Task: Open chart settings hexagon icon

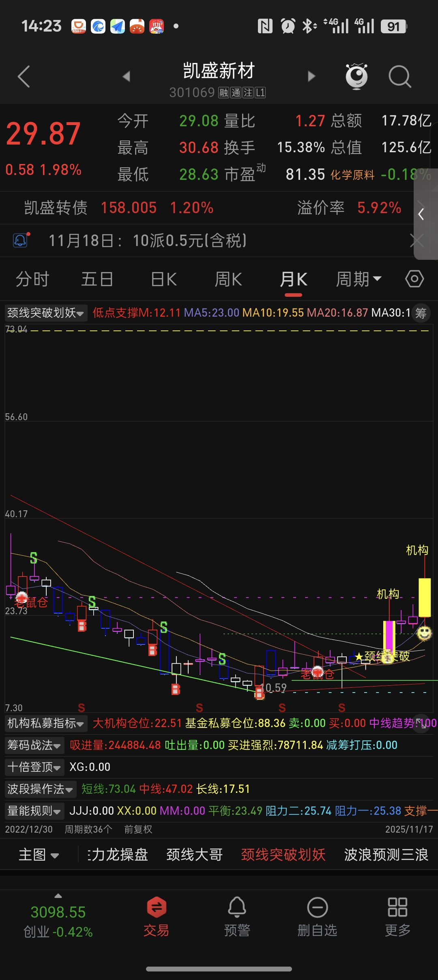Action: click(x=414, y=279)
